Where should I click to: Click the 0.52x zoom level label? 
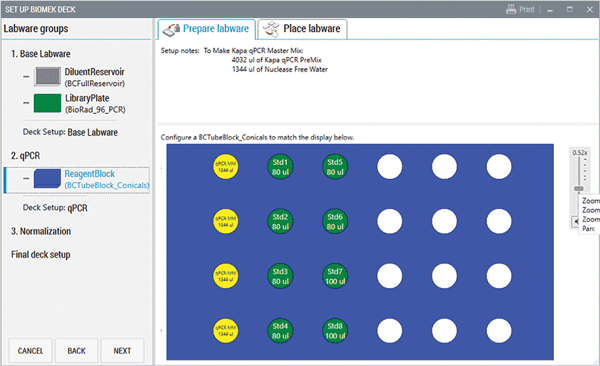coord(579,153)
